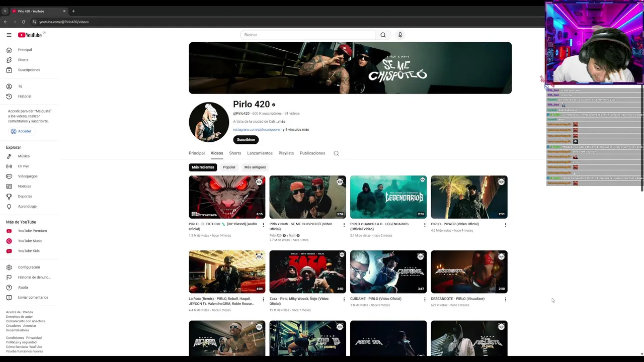Viewport: 644px width, 362px height.
Task: Expand channel description with ...más
Action: 281,122
